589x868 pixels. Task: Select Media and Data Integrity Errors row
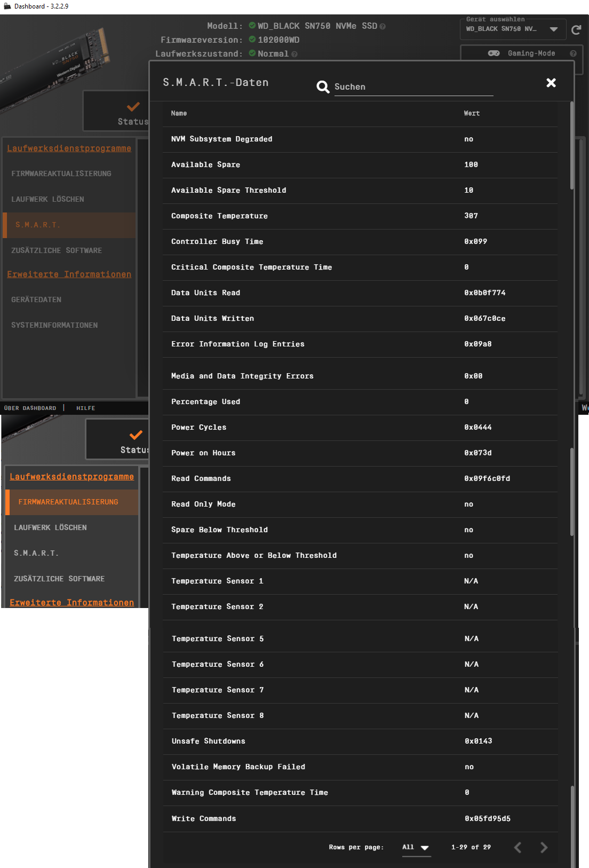pyautogui.click(x=360, y=376)
